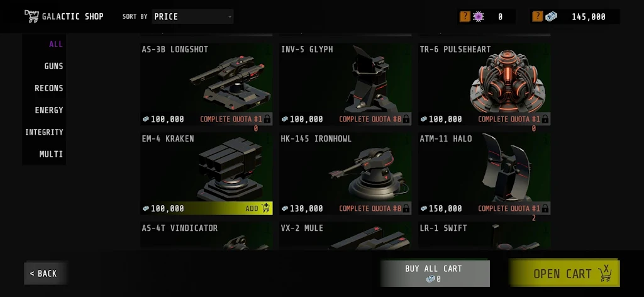Open the Sort By Price dropdown
The height and width of the screenshot is (297, 644).
(192, 17)
